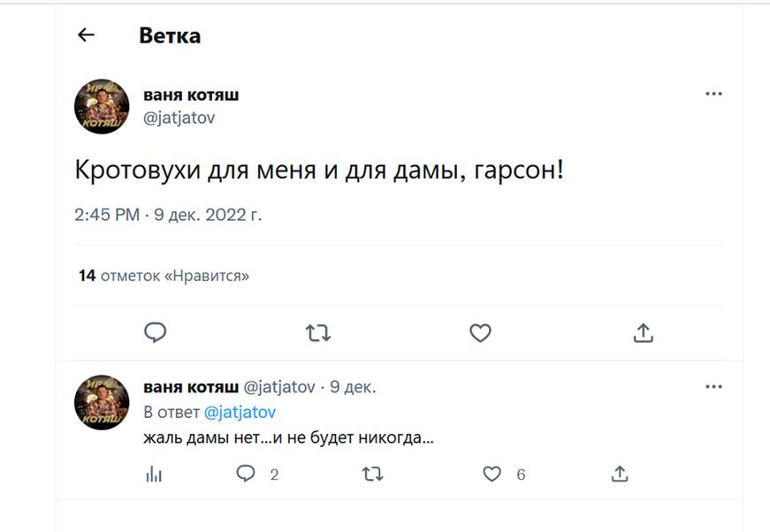Image resolution: width=770 pixels, height=532 pixels.
Task: Like the main Кротовухи tweet
Action: pos(480,332)
